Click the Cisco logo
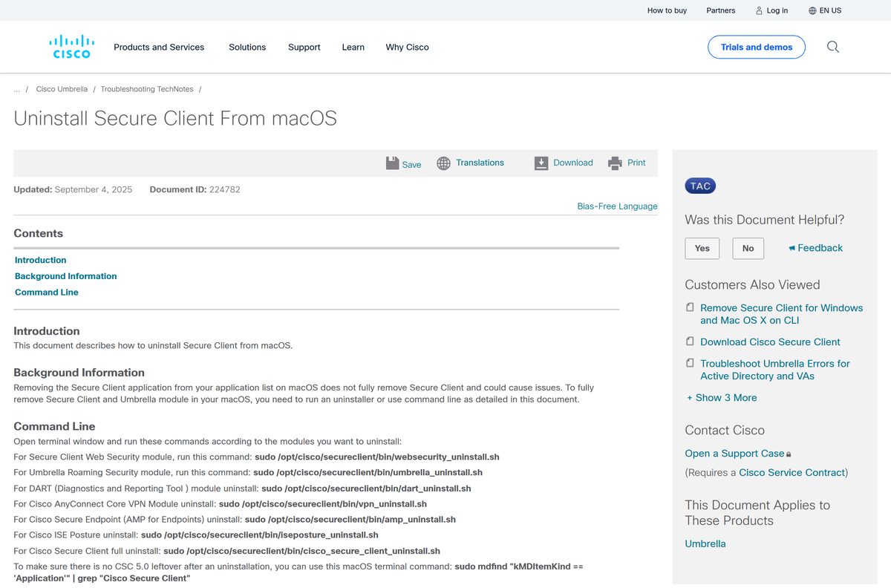This screenshot has width=891, height=588. 71,47
